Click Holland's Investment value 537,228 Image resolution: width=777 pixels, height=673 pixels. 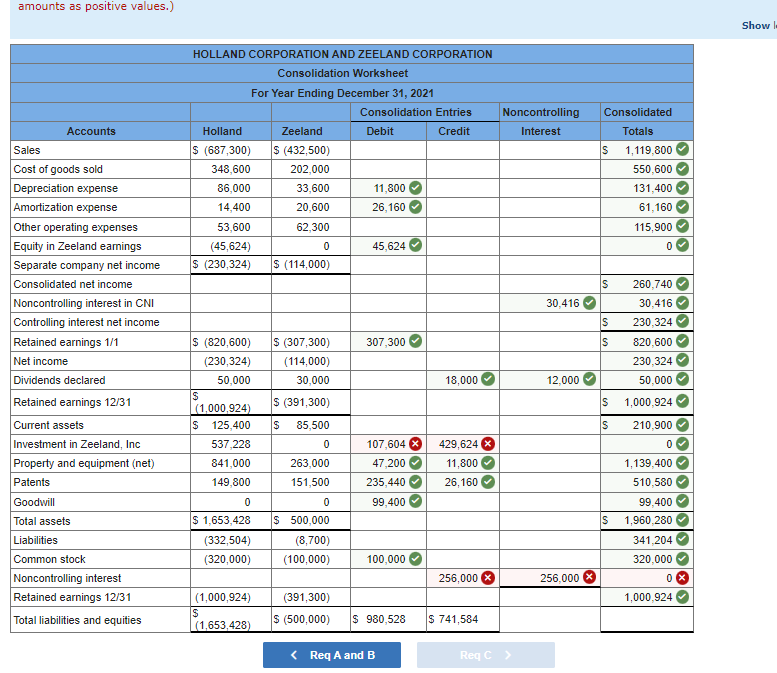(230, 444)
